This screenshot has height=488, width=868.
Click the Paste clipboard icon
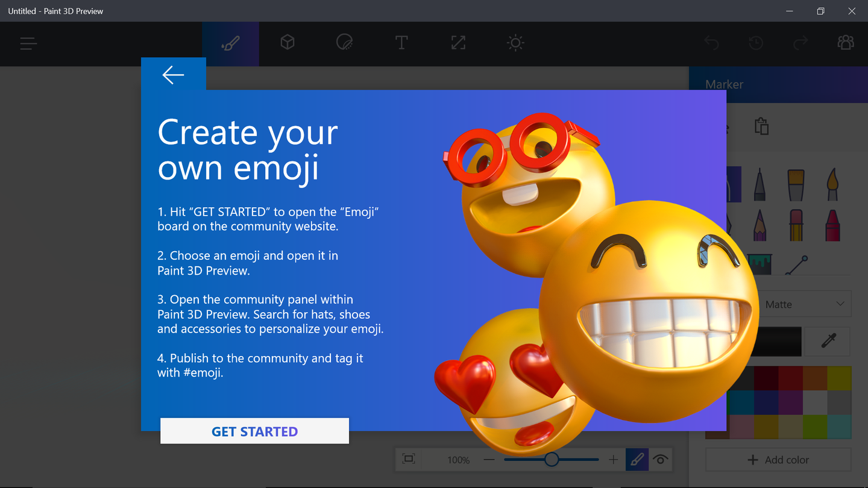tap(761, 127)
